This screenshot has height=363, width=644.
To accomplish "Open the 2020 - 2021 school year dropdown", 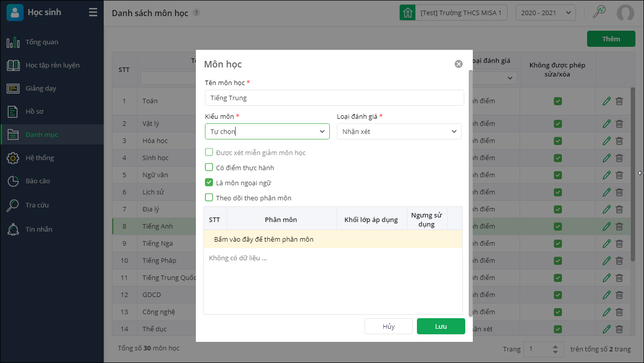I will point(545,13).
